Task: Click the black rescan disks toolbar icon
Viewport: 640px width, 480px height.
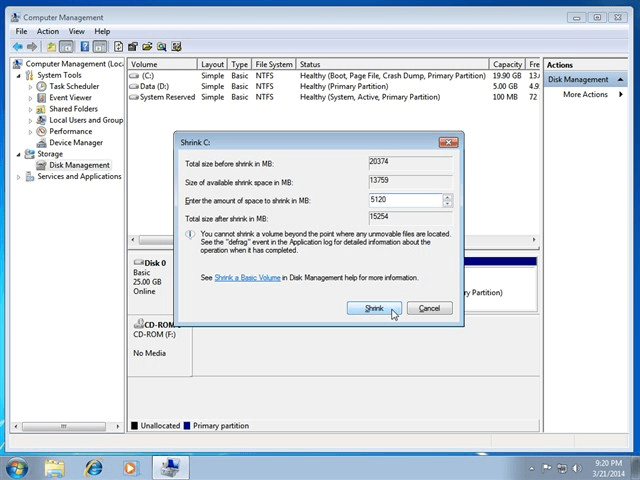Action: point(133,47)
